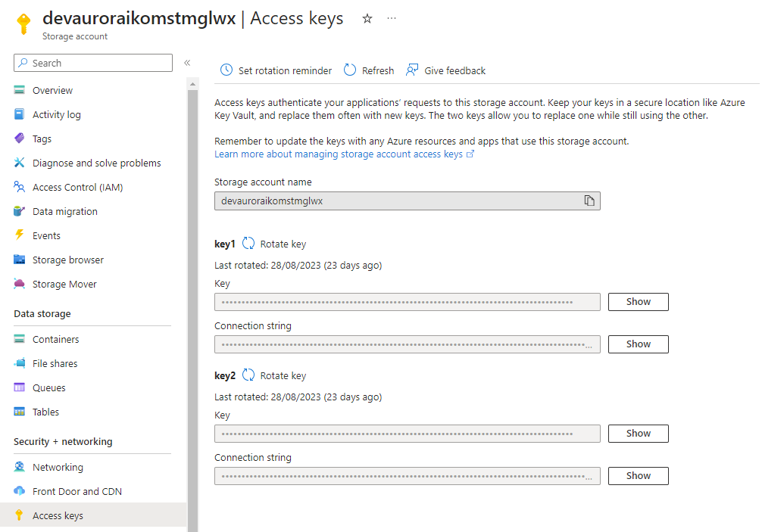Click inside the sidebar search field
Viewport: 762px width, 532px height.
click(x=91, y=63)
